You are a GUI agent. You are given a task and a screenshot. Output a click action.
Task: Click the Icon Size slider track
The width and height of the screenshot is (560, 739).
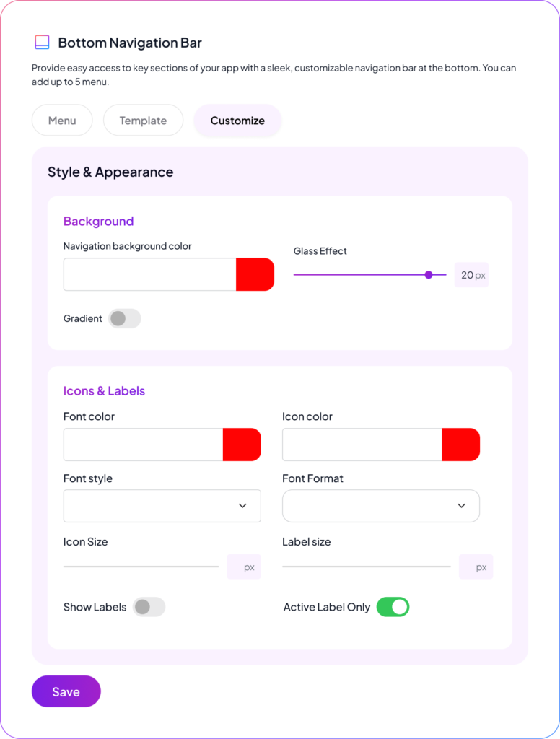[141, 567]
